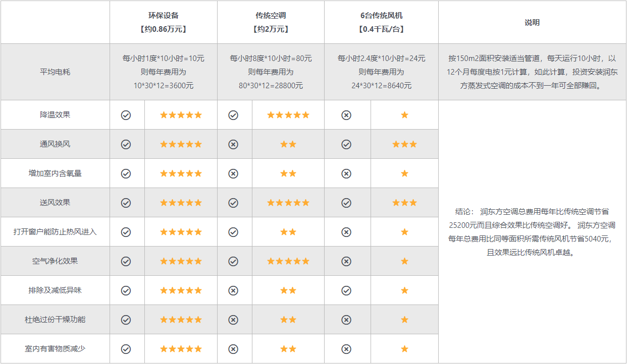627x364 pixels.
Task: Click the two-star rating for 打开窗户能防止热风进入 传统空调
Action: pos(288,232)
